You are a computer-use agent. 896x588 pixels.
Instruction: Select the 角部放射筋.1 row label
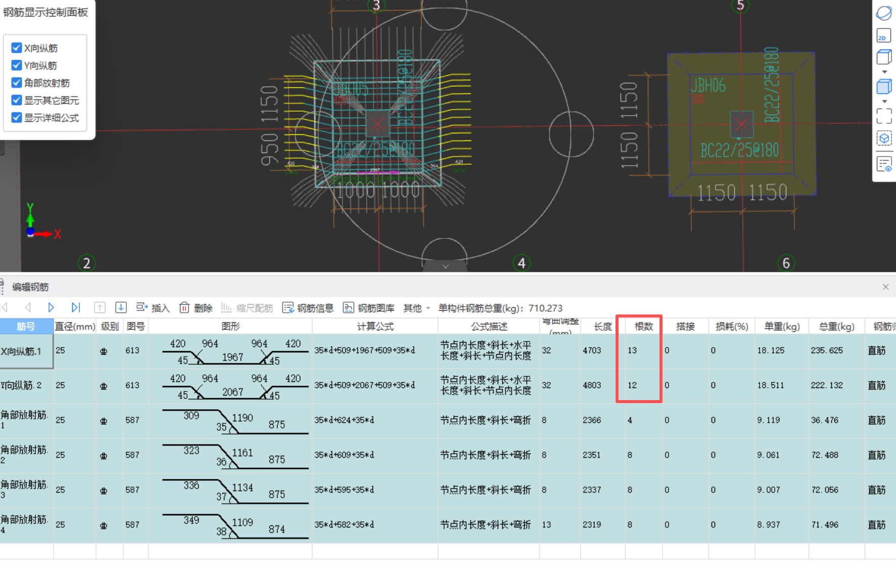click(26, 420)
